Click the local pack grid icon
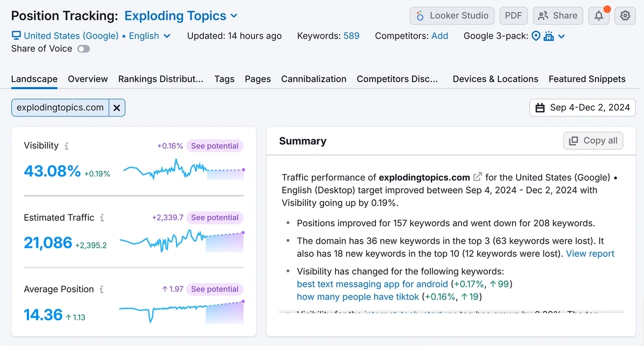The height and width of the screenshot is (346, 644). pyautogui.click(x=548, y=36)
